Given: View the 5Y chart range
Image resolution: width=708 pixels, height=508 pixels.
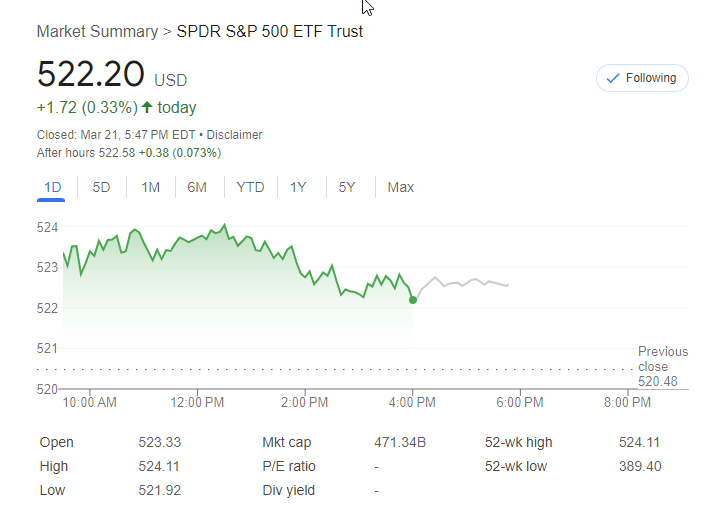Looking at the screenshot, I should tap(346, 187).
